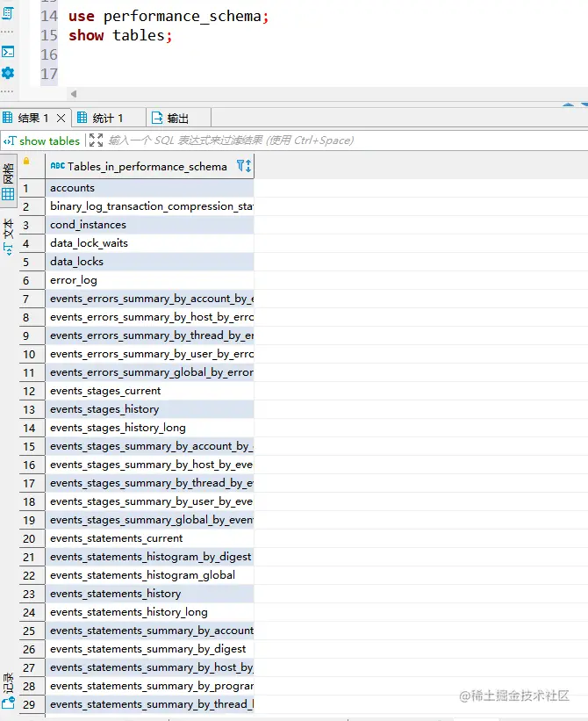The image size is (588, 721).
Task: Click the maximize results panel icon
Action: 96,141
